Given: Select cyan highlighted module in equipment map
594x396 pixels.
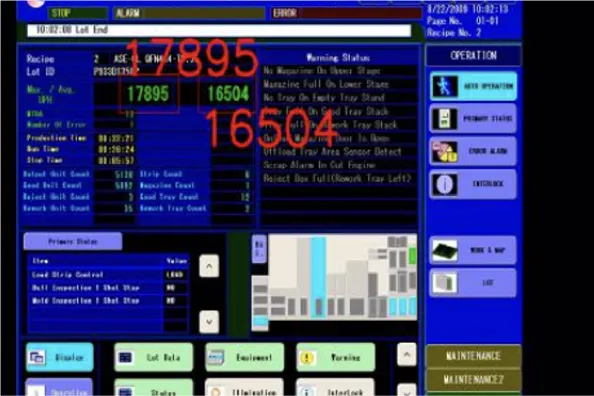Looking at the screenshot, I should [319, 277].
